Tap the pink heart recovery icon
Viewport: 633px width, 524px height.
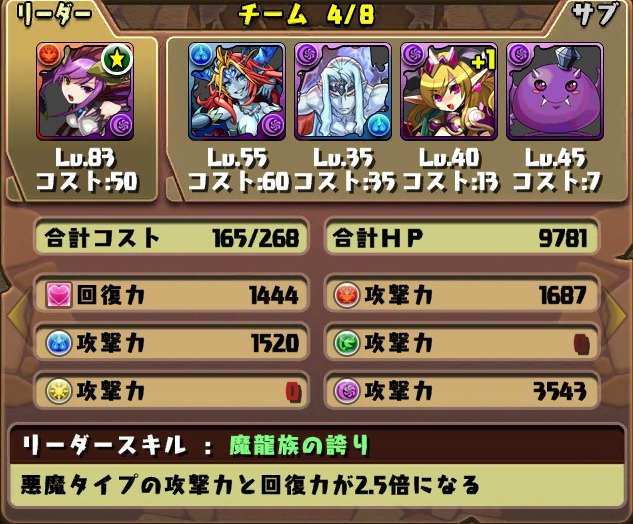[59, 295]
